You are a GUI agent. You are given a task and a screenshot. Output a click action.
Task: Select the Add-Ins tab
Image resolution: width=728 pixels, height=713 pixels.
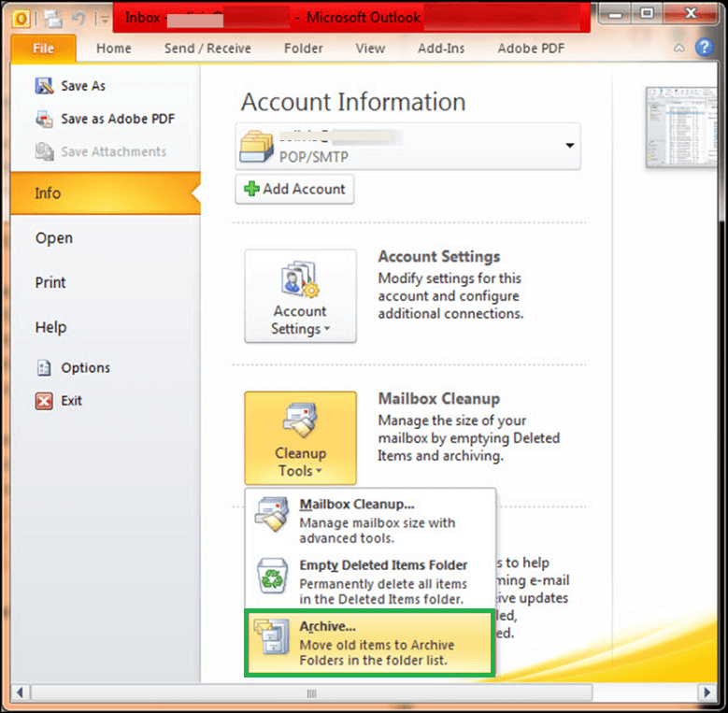point(441,49)
